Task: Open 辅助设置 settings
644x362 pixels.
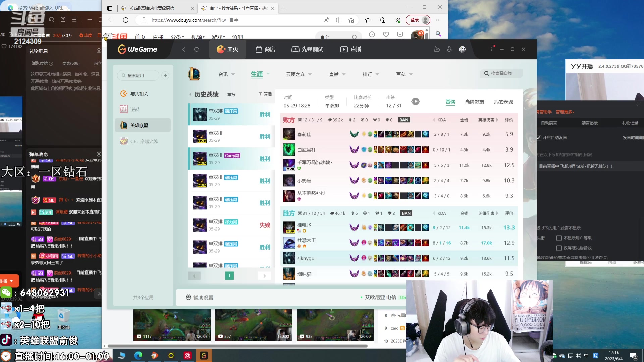Action: coord(200,298)
